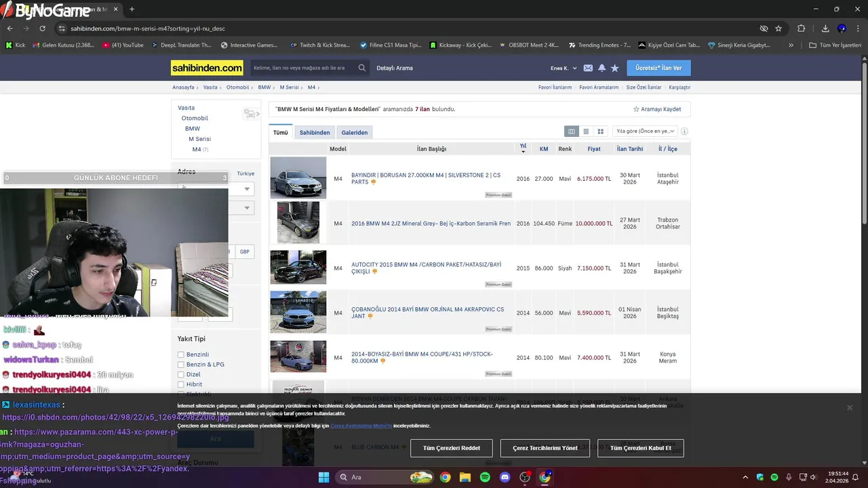Click the info icon beside sort dropdown

click(x=684, y=131)
